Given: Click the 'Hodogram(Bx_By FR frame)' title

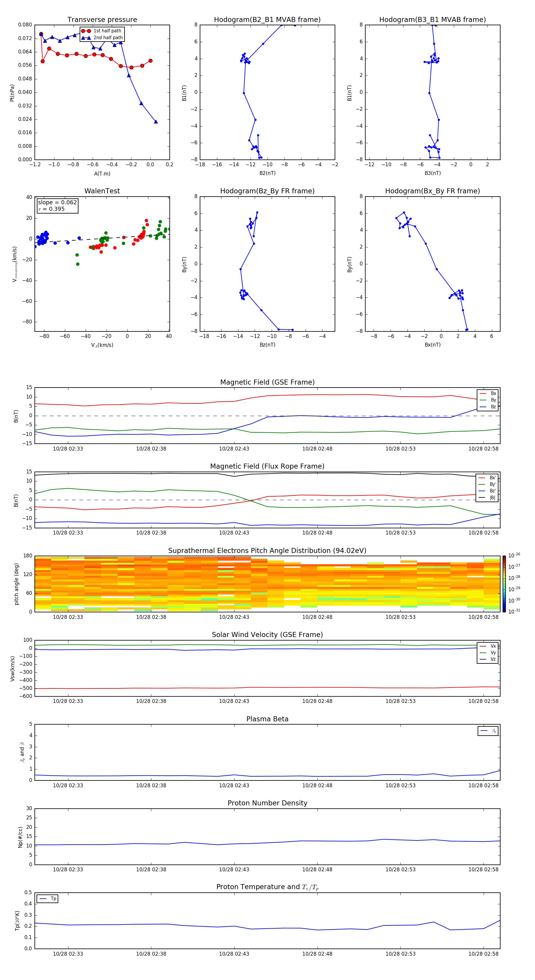Looking at the screenshot, I should pos(432,191).
